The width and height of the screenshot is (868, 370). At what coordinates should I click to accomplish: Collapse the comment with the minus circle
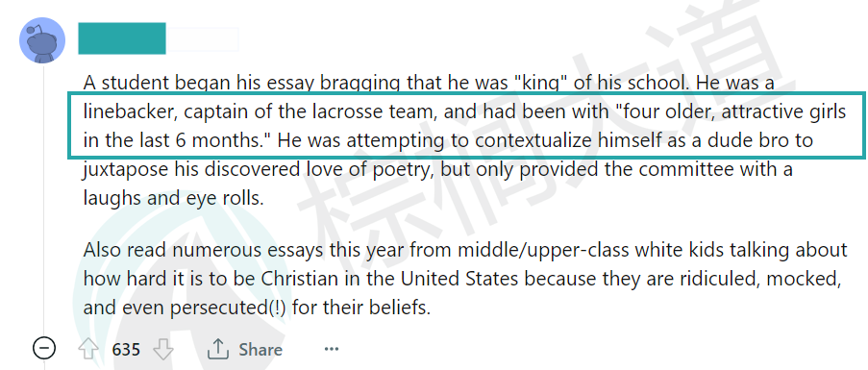pos(44,349)
